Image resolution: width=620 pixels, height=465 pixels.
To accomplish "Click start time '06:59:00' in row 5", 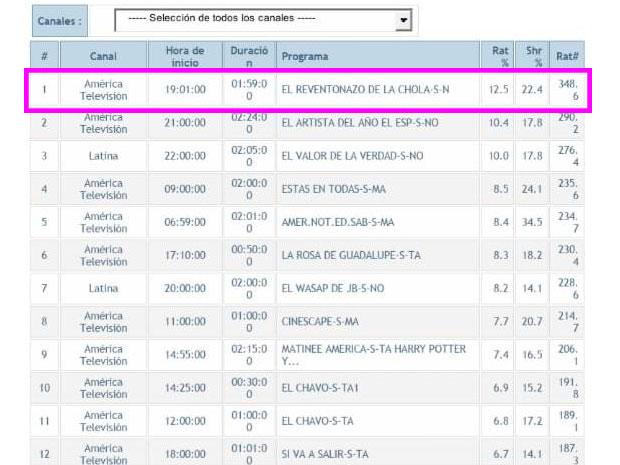I will pos(185,222).
